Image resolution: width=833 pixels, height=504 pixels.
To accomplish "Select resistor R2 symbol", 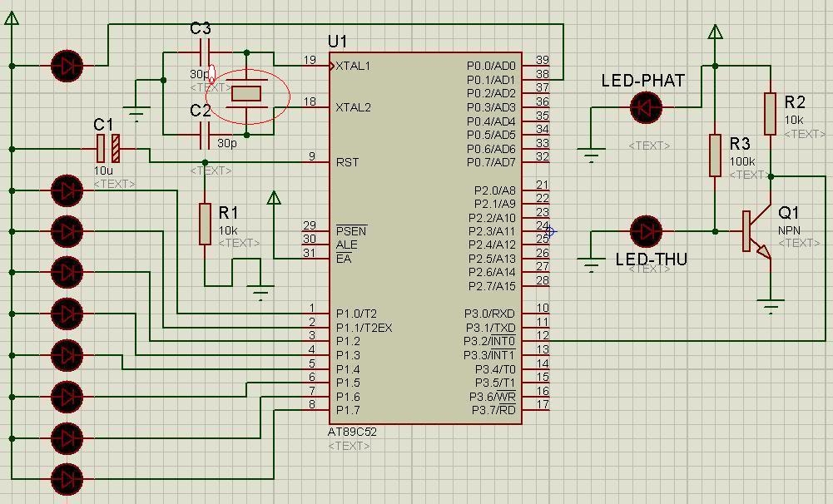I will pos(771,114).
